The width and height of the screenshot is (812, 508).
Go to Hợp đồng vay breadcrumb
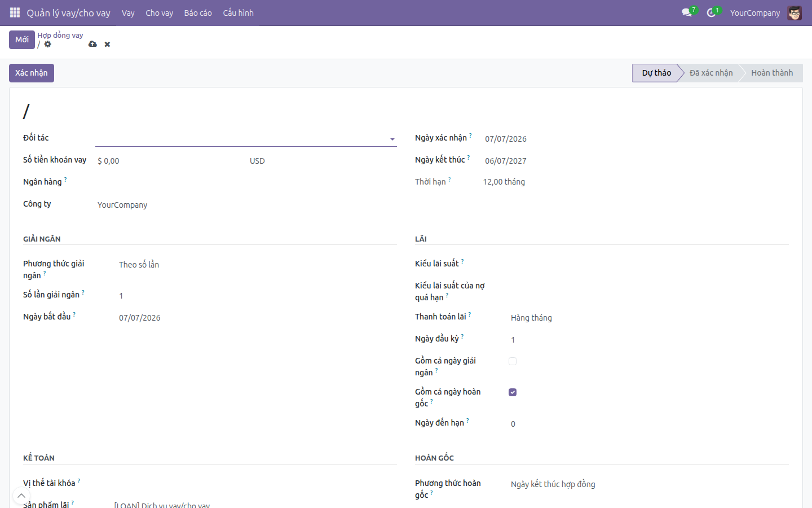click(x=60, y=35)
